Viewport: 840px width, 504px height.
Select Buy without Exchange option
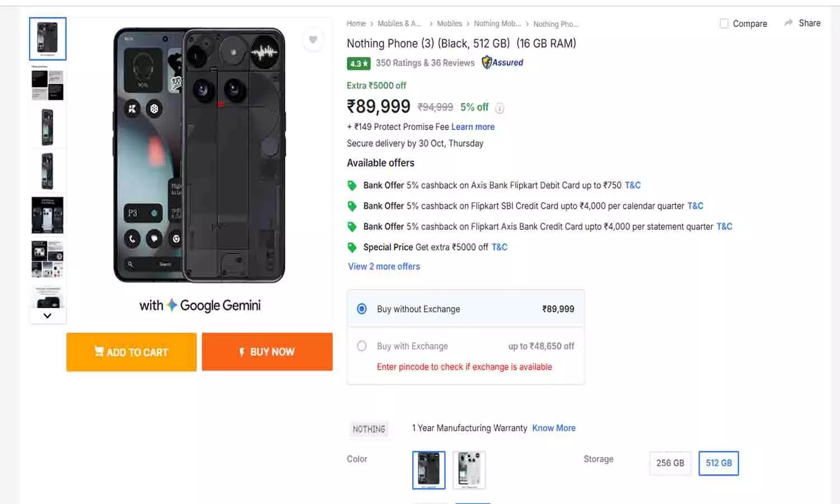pos(361,309)
